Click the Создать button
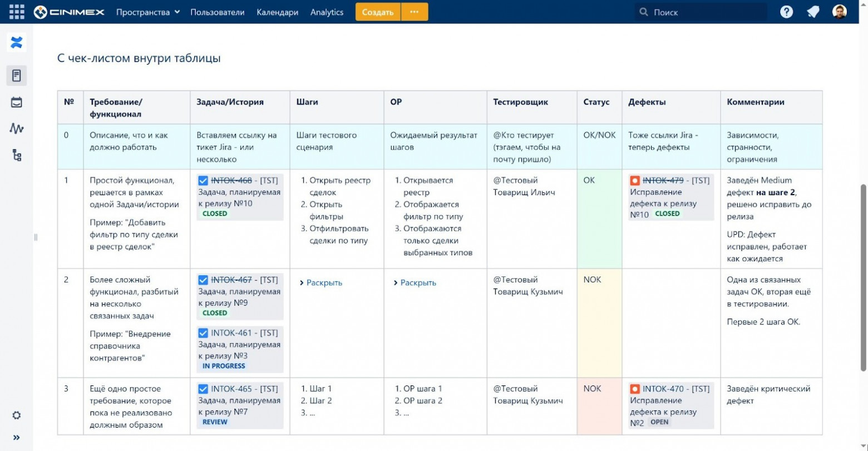Image resolution: width=868 pixels, height=451 pixels. pyautogui.click(x=378, y=12)
